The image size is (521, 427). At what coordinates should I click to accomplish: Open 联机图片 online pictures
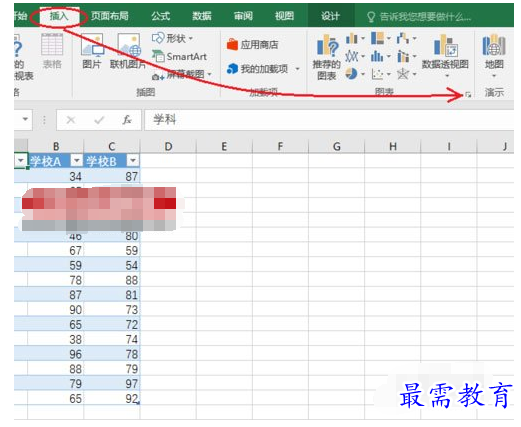coord(128,51)
